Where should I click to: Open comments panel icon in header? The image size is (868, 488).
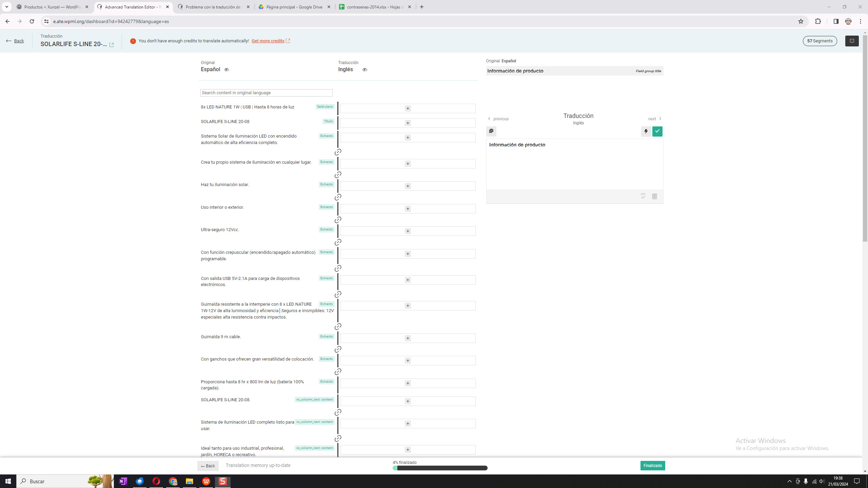coord(852,41)
